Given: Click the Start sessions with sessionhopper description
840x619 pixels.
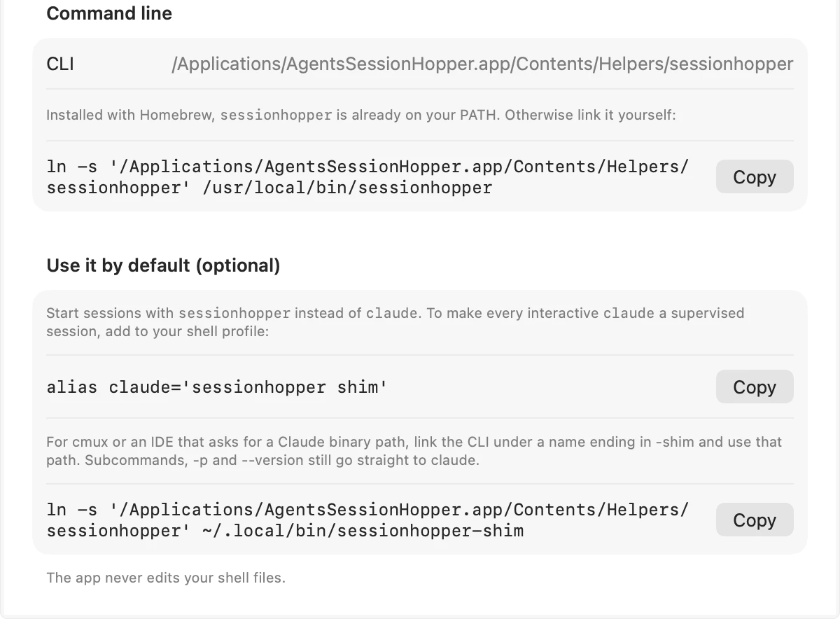Looking at the screenshot, I should tap(395, 321).
